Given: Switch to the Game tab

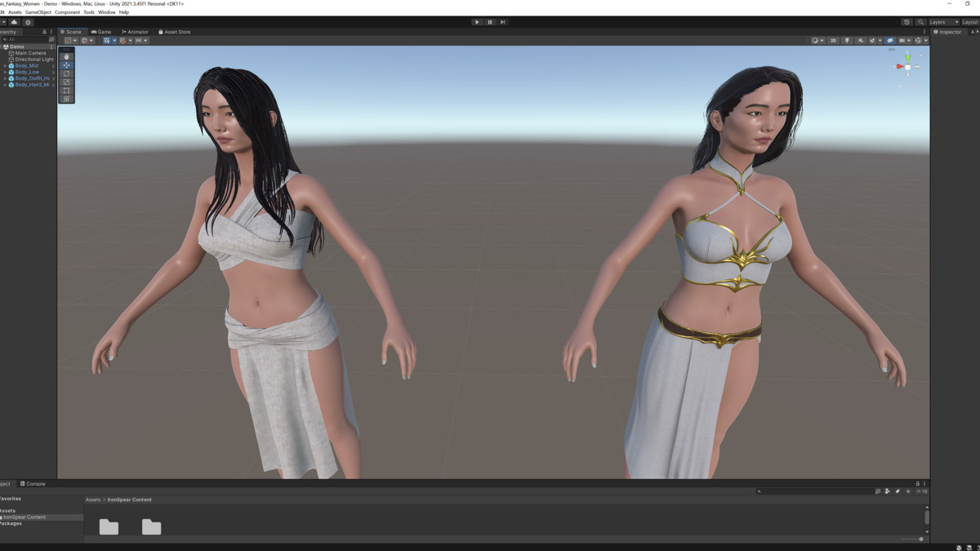Looking at the screenshot, I should (x=101, y=32).
